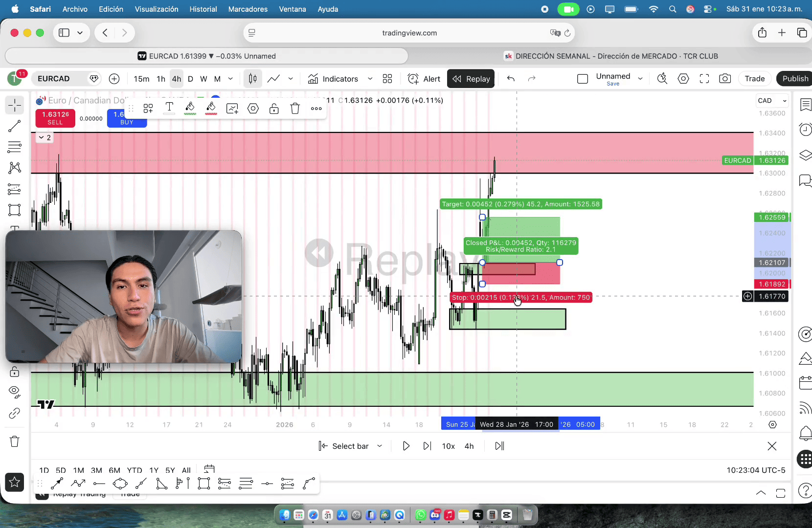Open the line color pencil swatch
The image size is (812, 528).
(x=190, y=109)
